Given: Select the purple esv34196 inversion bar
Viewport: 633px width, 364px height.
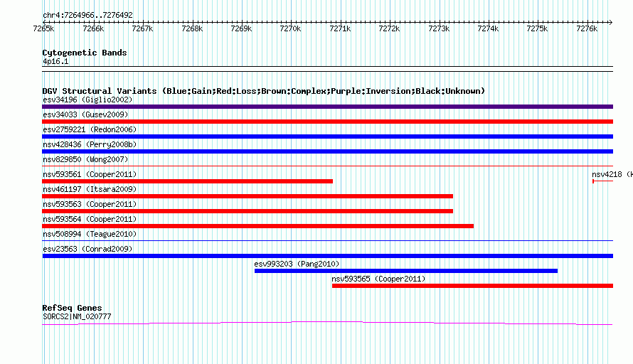Looking at the screenshot, I should click(327, 107).
